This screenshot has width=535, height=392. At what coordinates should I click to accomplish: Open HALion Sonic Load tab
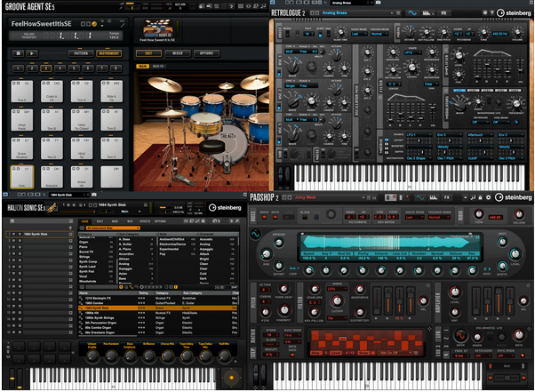click(84, 221)
